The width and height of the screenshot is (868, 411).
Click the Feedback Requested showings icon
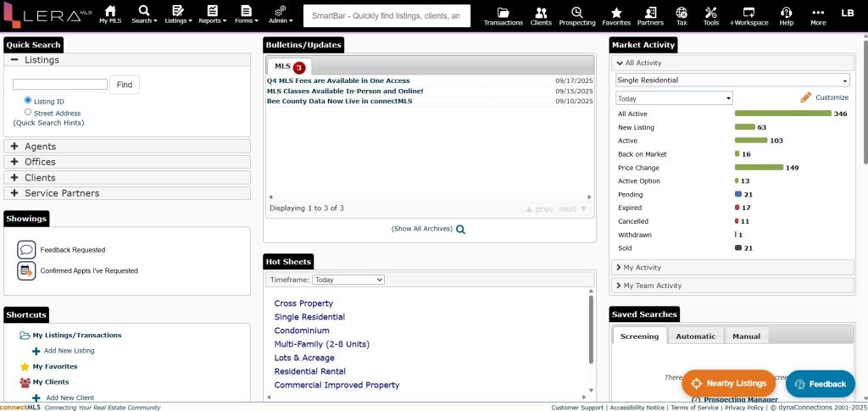(x=26, y=250)
